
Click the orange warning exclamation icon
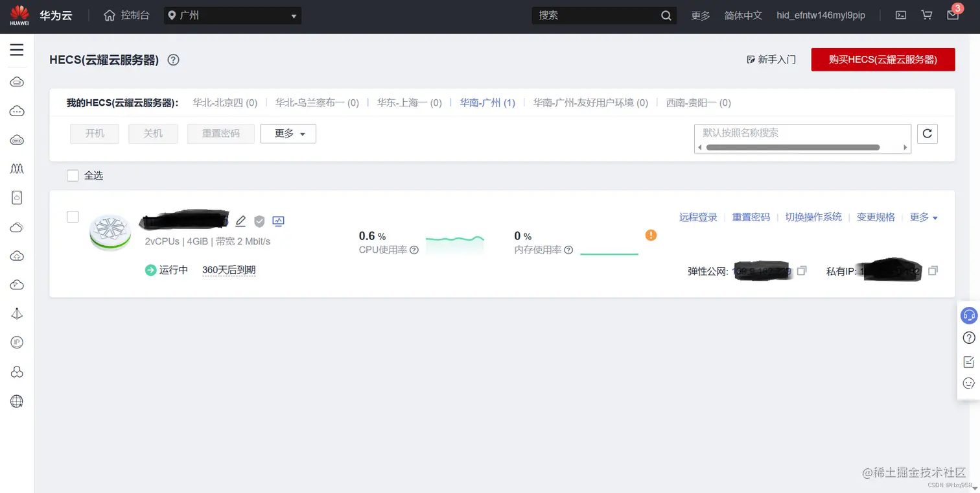tap(651, 235)
